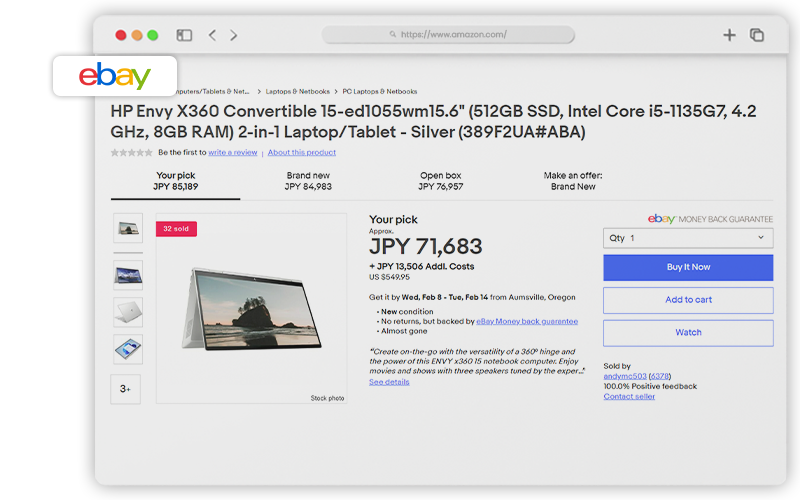
Task: Click the Almost gone text
Action: (x=404, y=331)
